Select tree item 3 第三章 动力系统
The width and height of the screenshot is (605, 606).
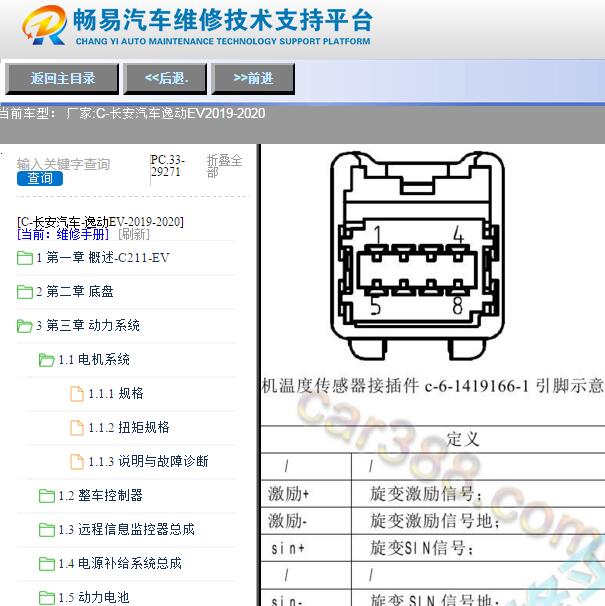88,326
